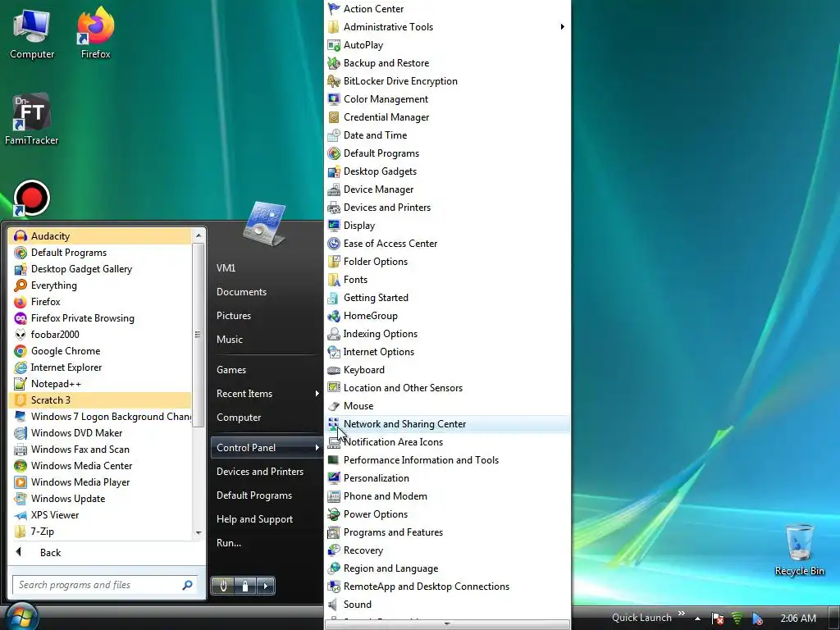Viewport: 840px width, 630px height.
Task: Show hidden notification area icons
Action: (x=697, y=619)
